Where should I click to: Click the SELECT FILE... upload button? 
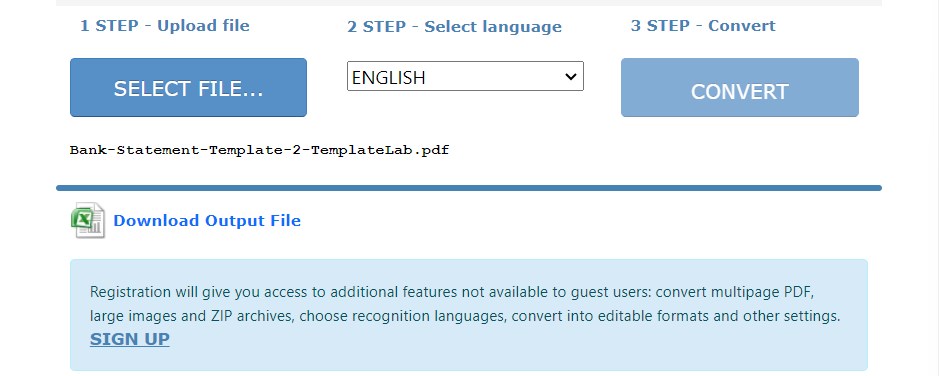click(188, 87)
